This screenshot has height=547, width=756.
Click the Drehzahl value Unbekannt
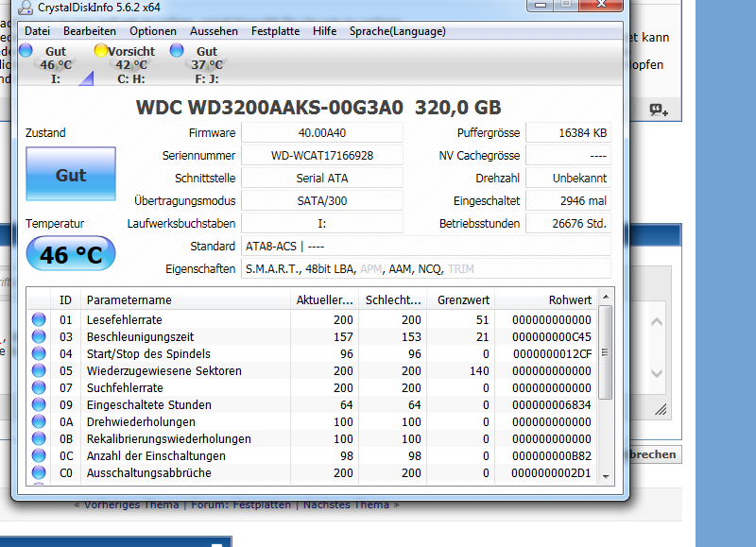click(569, 179)
